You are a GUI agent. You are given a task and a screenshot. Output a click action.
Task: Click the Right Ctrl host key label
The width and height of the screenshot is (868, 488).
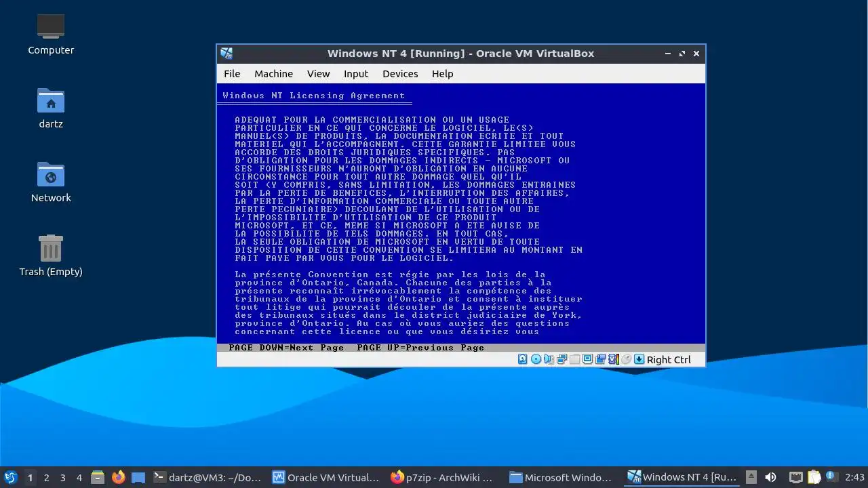coord(669,360)
